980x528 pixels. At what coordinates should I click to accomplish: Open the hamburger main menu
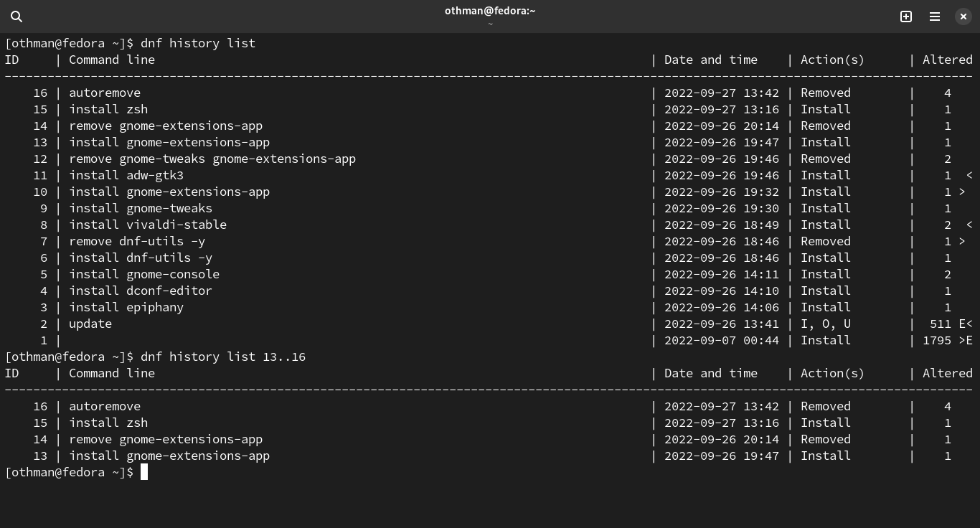pyautogui.click(x=935, y=16)
